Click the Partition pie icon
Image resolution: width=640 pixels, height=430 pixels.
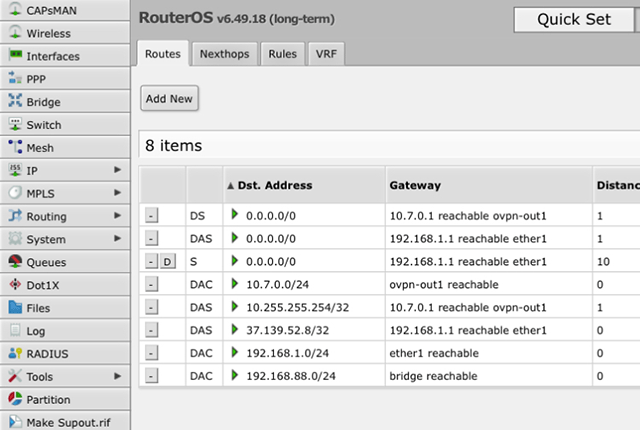click(x=15, y=399)
